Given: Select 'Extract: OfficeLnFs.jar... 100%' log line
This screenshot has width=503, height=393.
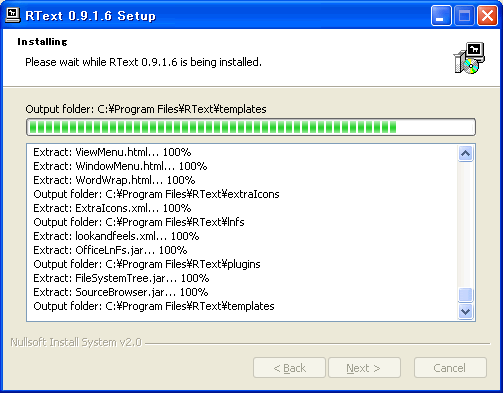Looking at the screenshot, I should [110, 250].
